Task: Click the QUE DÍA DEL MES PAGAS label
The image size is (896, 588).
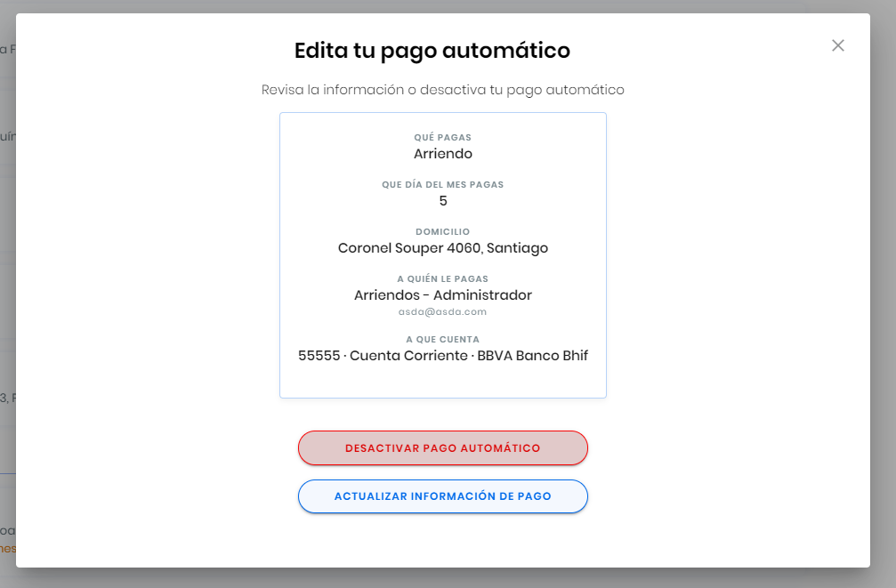Action: click(442, 185)
